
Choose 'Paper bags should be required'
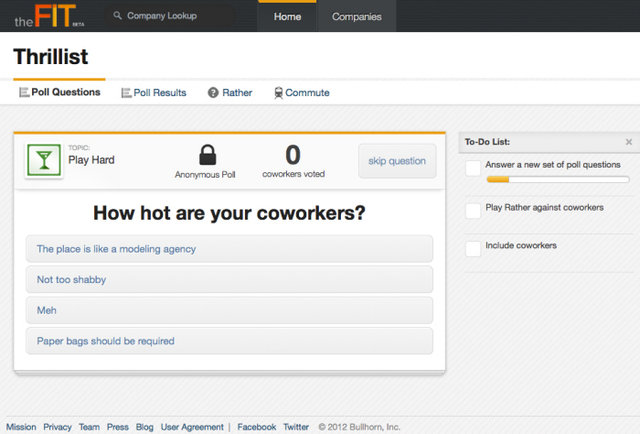point(229,341)
